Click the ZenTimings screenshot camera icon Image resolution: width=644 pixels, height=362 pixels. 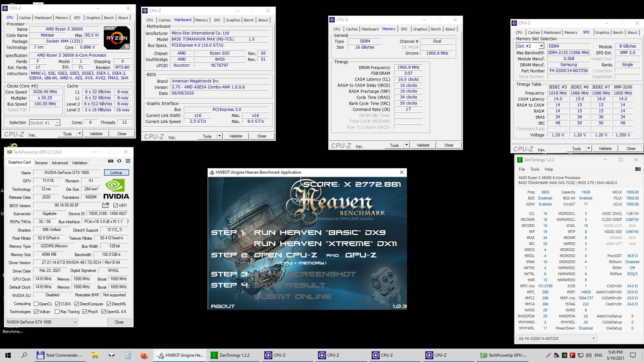(x=638, y=169)
